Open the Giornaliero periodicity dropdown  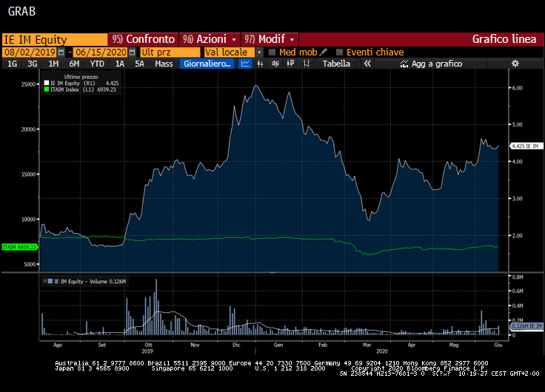tap(207, 64)
